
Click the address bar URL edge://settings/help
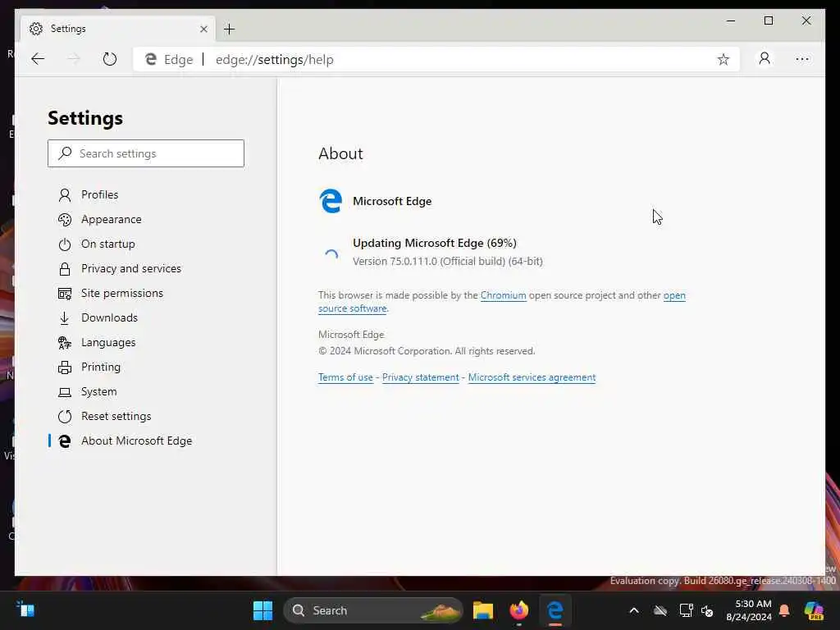pos(274,59)
